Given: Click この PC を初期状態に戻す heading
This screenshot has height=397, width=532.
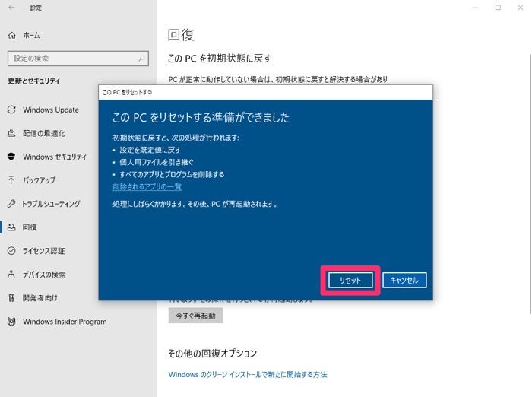Looking at the screenshot, I should pyautogui.click(x=219, y=58).
